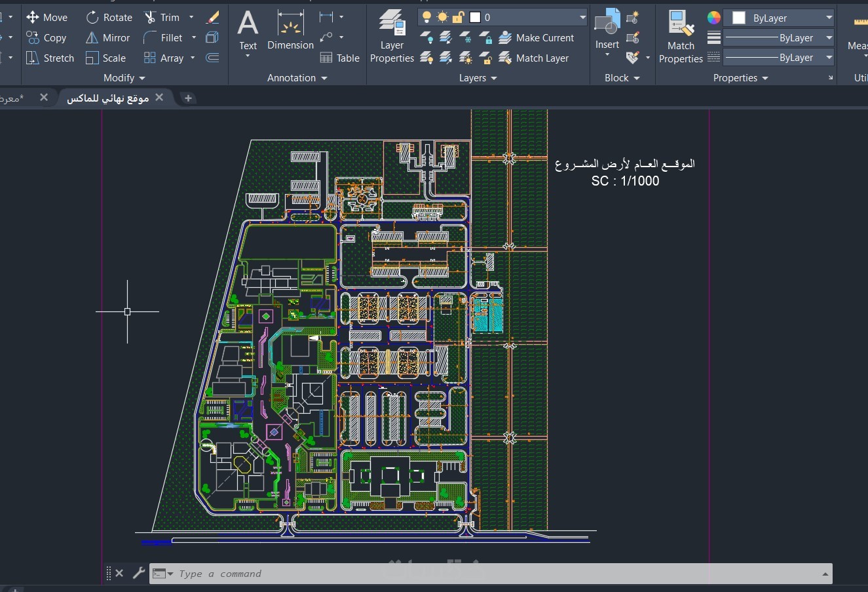Viewport: 868px width, 592px height.
Task: Open the layer name dropdown list
Action: 582,18
